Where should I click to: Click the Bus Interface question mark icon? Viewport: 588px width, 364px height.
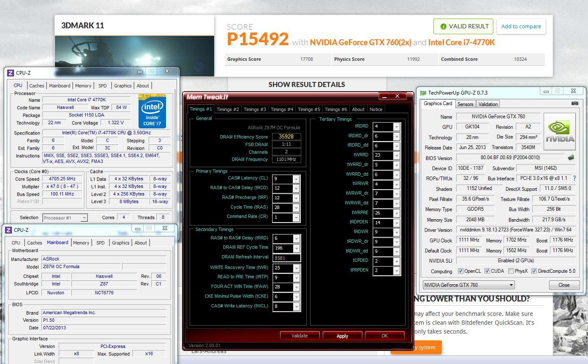(574, 178)
